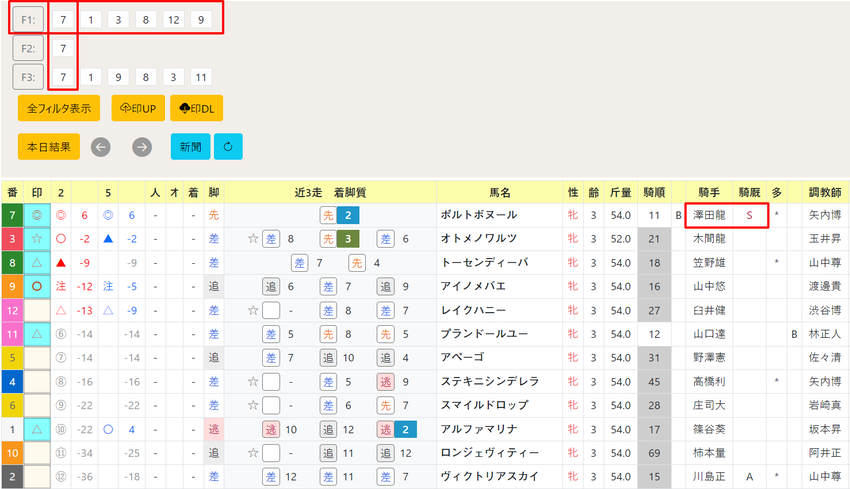Screen dimensions: 850x489
Task: Click the 調教師 column header
Action: (825, 192)
